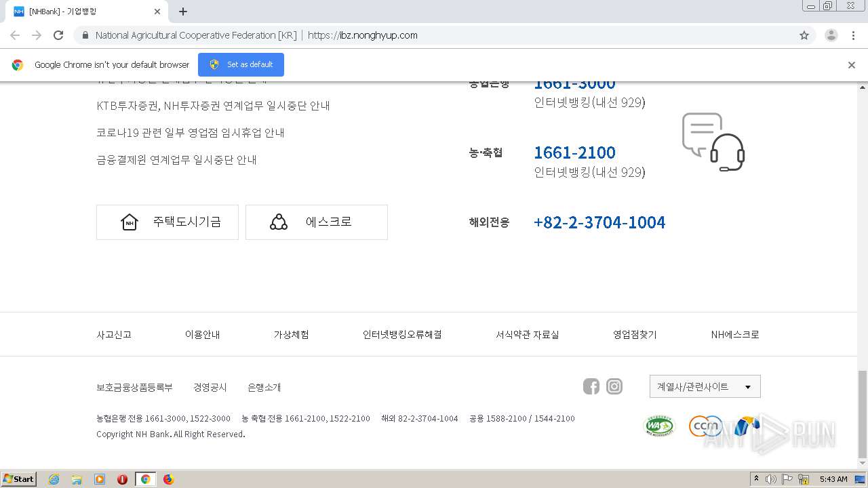This screenshot has width=868, height=488.
Task: Click the +82-2-3704-1004 overseas number
Action: [599, 222]
